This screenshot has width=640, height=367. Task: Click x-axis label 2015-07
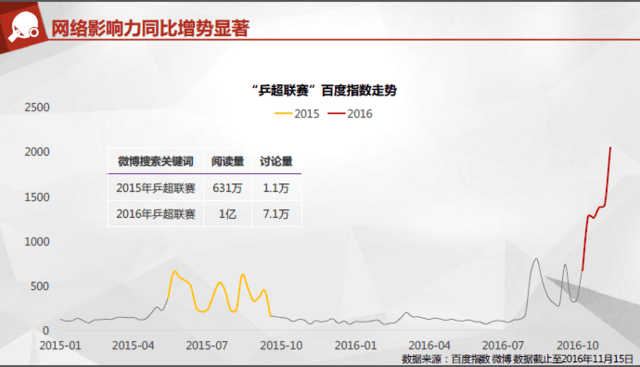[x=207, y=345]
